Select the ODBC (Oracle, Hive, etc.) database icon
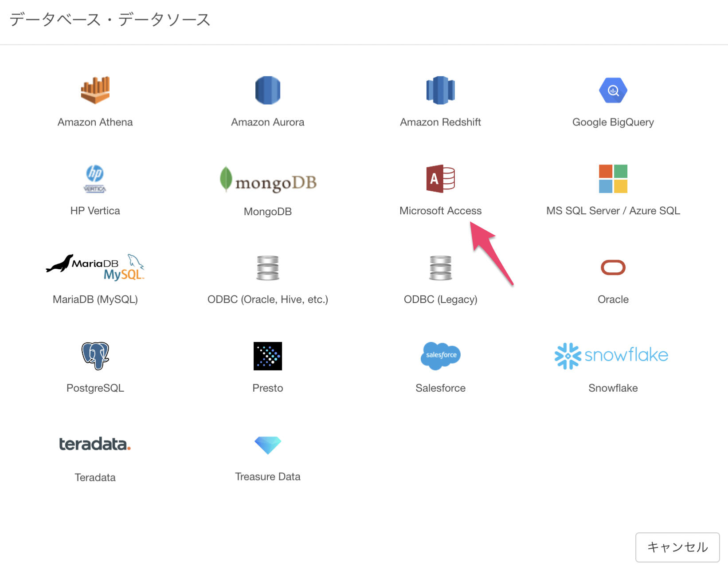The image size is (728, 566). (268, 267)
